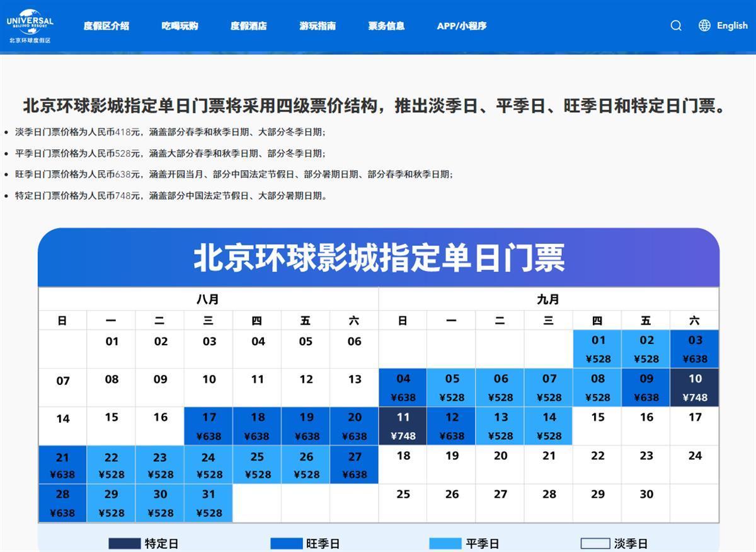Open the 度假区介绍 menu
Screen dimensions: 756x552
[x=106, y=26]
